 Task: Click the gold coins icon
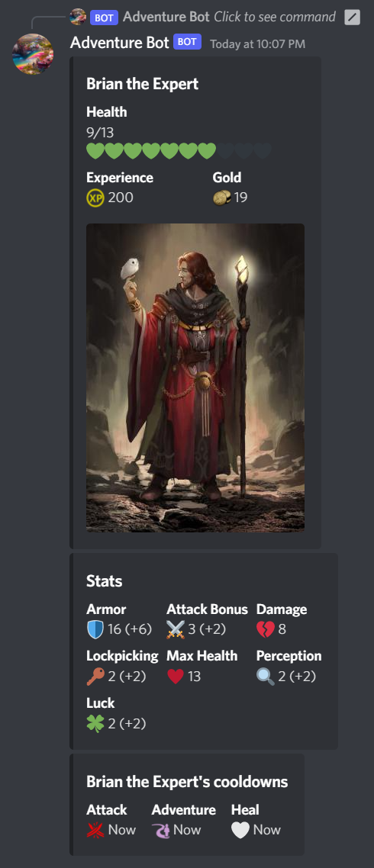[x=221, y=198]
